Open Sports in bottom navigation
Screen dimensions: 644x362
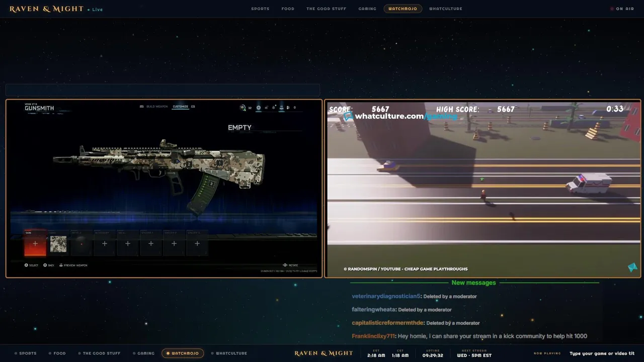(x=25, y=353)
